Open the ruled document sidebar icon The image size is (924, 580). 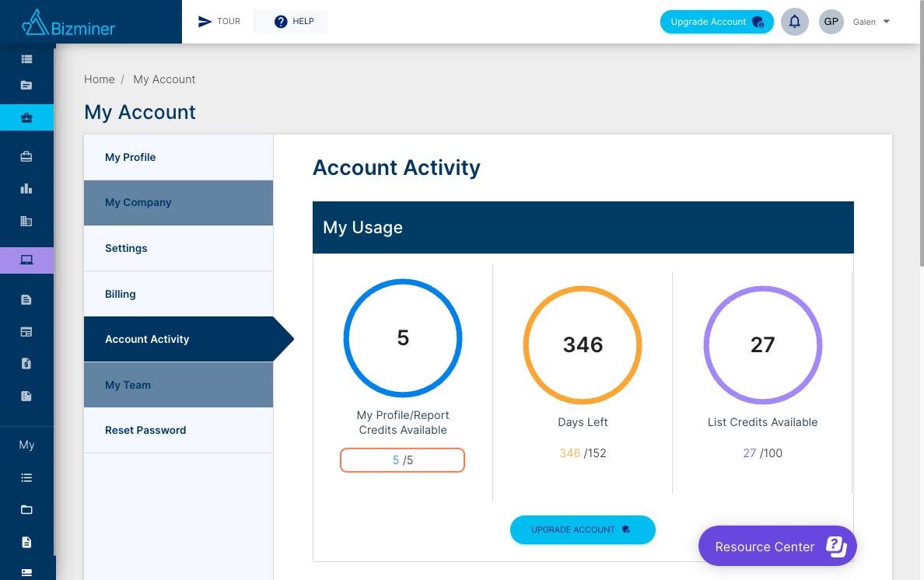pos(26,397)
